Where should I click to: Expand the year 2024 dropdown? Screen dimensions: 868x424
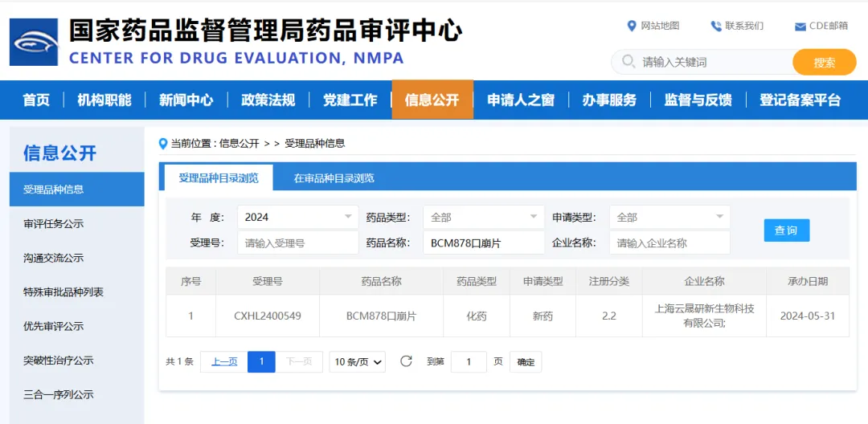298,217
